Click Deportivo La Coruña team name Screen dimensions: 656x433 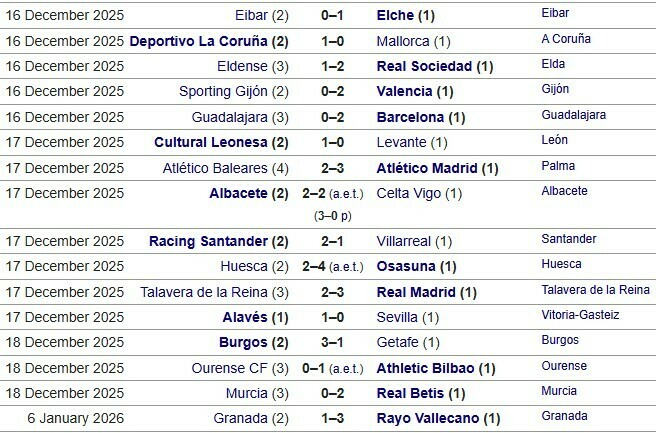tap(199, 41)
